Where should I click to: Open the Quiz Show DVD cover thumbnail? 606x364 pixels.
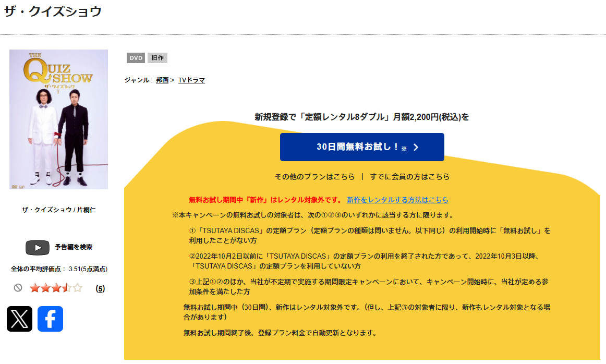59,119
